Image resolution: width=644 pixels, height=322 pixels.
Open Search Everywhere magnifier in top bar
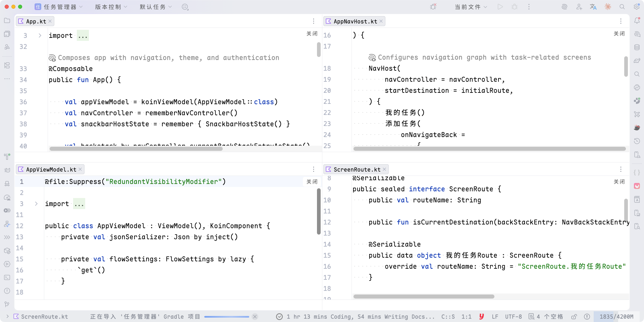[x=622, y=7]
